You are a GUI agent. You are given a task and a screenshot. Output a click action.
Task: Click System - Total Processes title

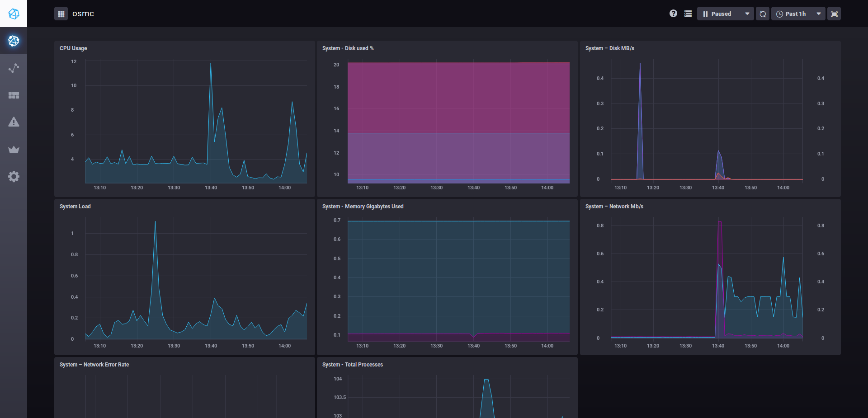click(x=353, y=365)
